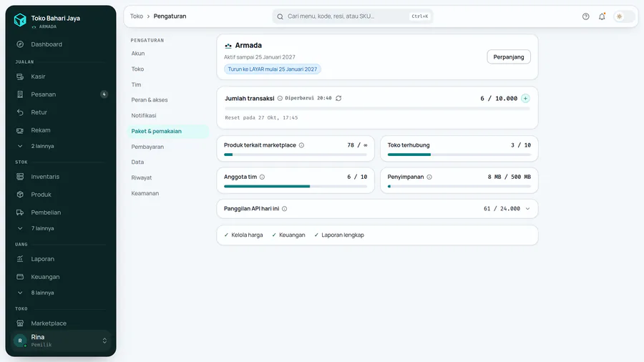Go to Pesanan orders list
Image resolution: width=644 pixels, height=362 pixels.
[x=61, y=94]
